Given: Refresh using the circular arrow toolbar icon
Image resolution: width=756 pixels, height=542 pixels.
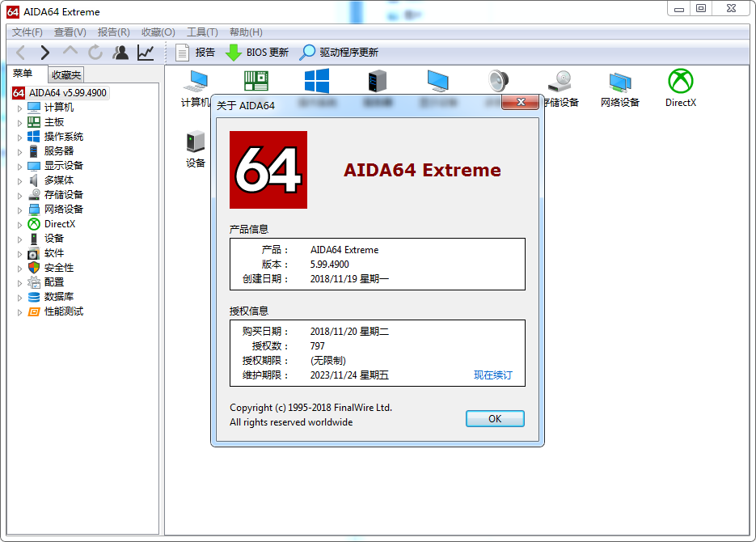Looking at the screenshot, I should coord(95,52).
